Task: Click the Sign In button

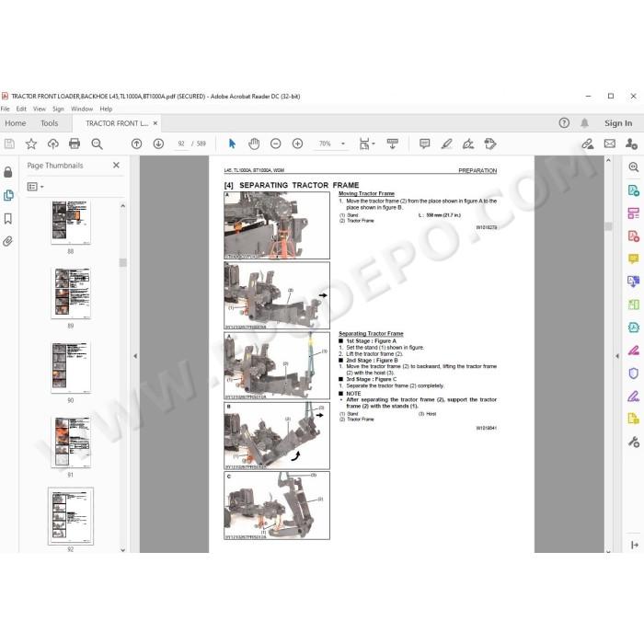Action: point(618,123)
